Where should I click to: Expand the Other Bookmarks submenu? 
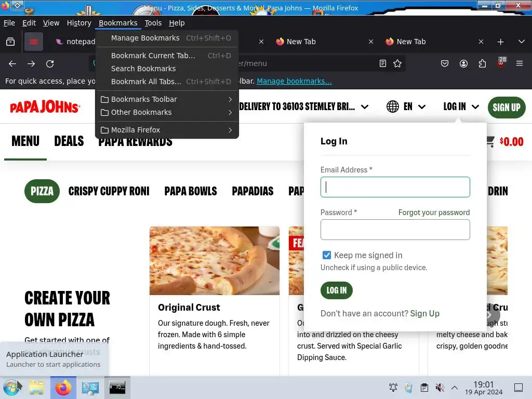pos(167,112)
